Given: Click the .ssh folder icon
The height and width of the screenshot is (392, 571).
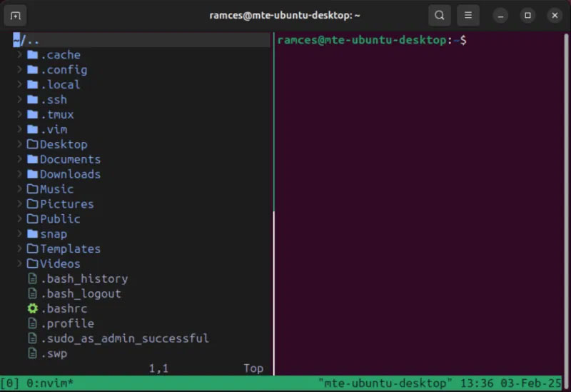Looking at the screenshot, I should (32, 100).
